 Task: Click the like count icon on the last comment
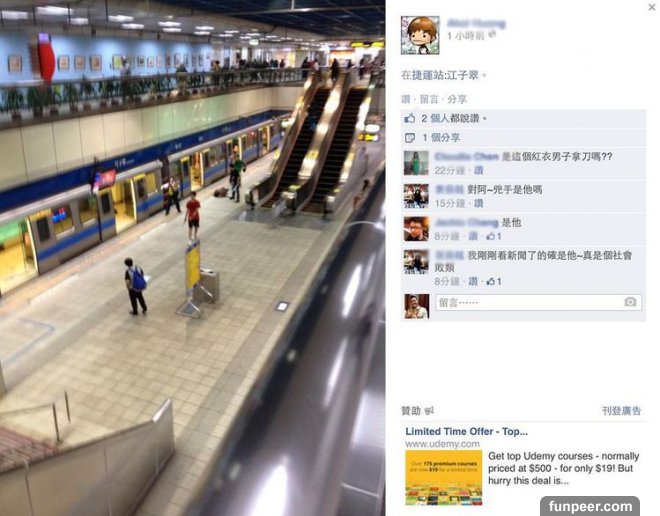[490, 282]
